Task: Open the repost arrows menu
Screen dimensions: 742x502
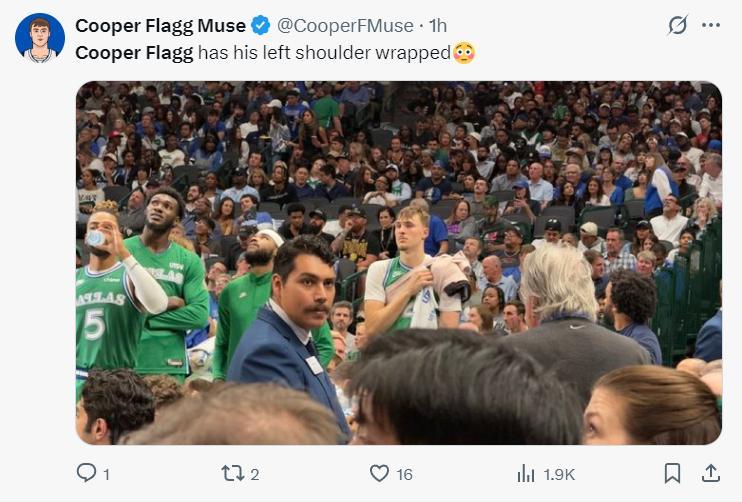Action: pyautogui.click(x=232, y=473)
